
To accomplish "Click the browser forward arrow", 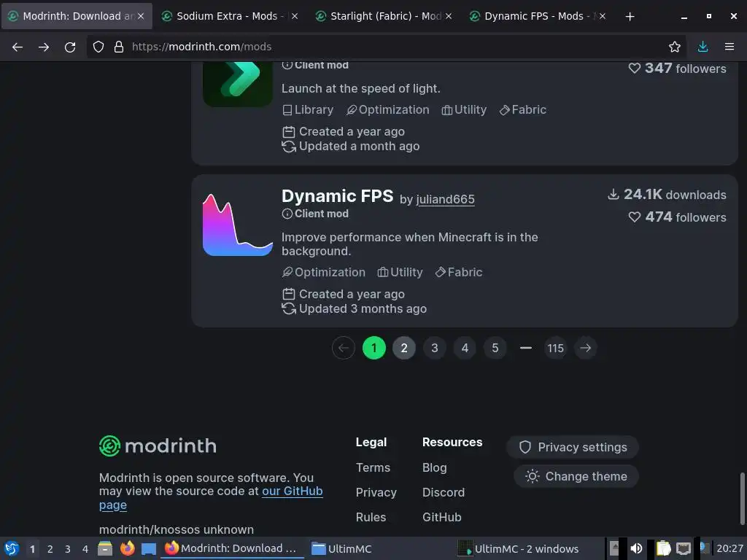I will tap(44, 47).
